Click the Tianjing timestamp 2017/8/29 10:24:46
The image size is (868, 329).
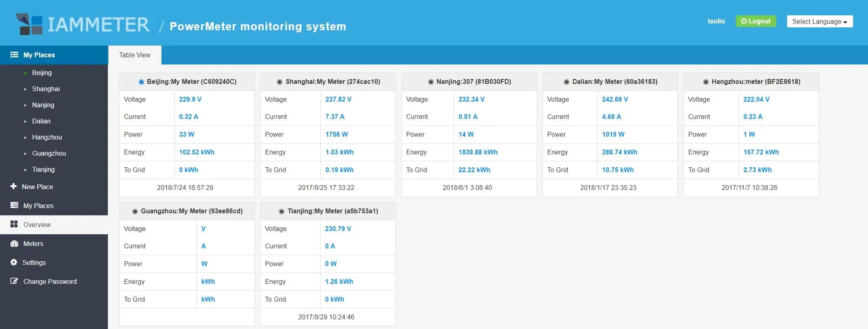click(326, 317)
